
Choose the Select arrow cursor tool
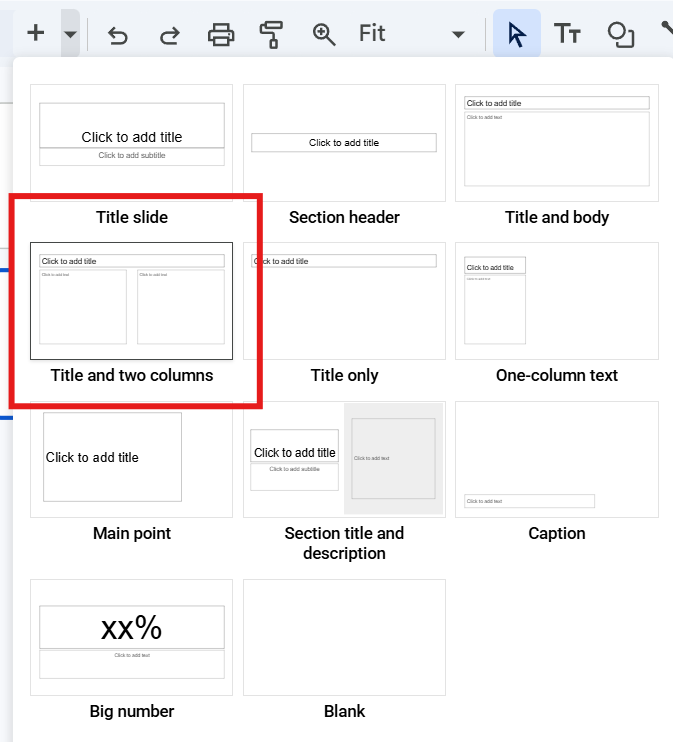(517, 33)
